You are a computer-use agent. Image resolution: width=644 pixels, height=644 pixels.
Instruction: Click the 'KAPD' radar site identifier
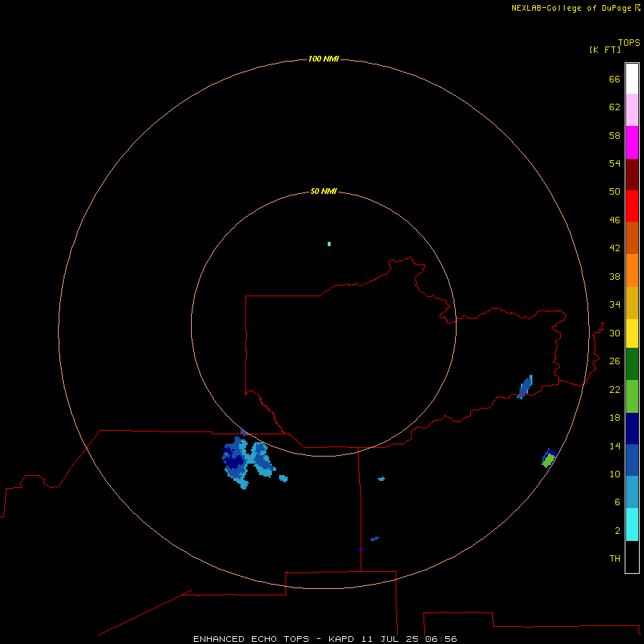coord(342,639)
